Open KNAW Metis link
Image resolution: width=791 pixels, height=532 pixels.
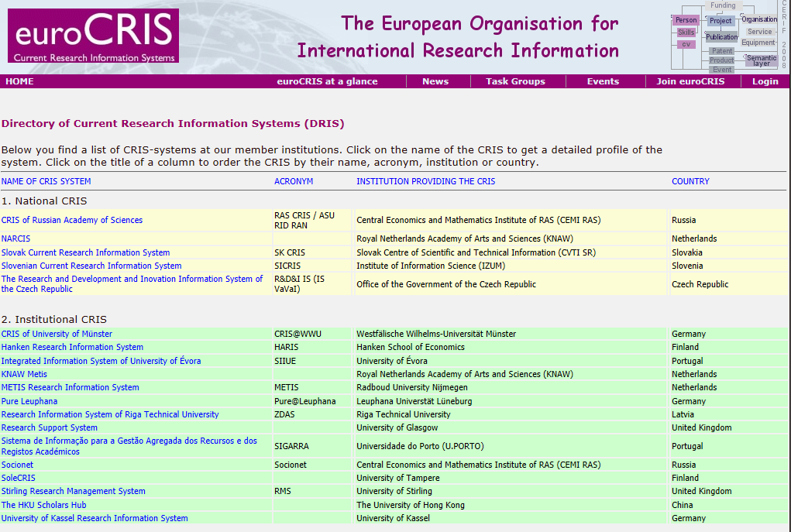coord(24,374)
